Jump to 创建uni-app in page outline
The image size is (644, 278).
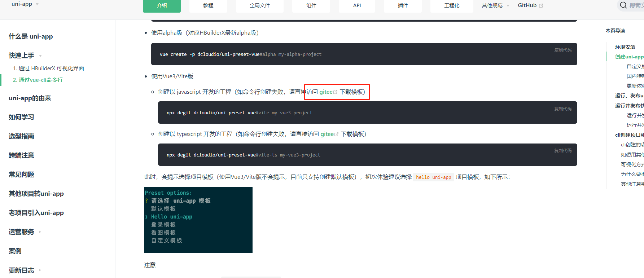click(x=629, y=57)
